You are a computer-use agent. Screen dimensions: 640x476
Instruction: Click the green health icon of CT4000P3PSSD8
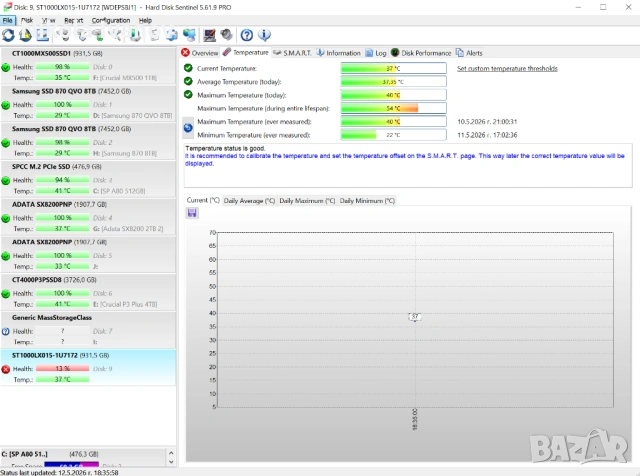coord(6,294)
